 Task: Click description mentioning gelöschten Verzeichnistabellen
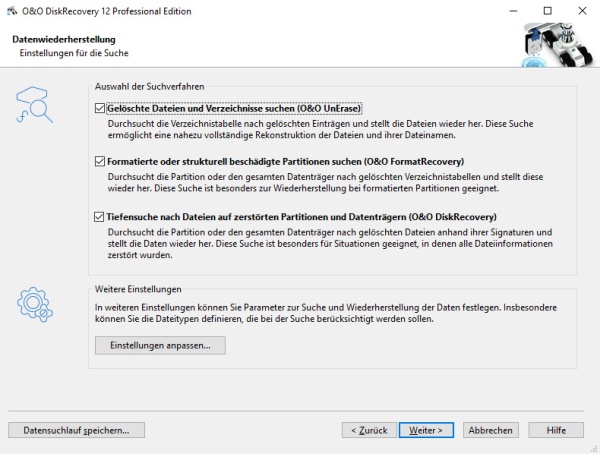coord(325,183)
